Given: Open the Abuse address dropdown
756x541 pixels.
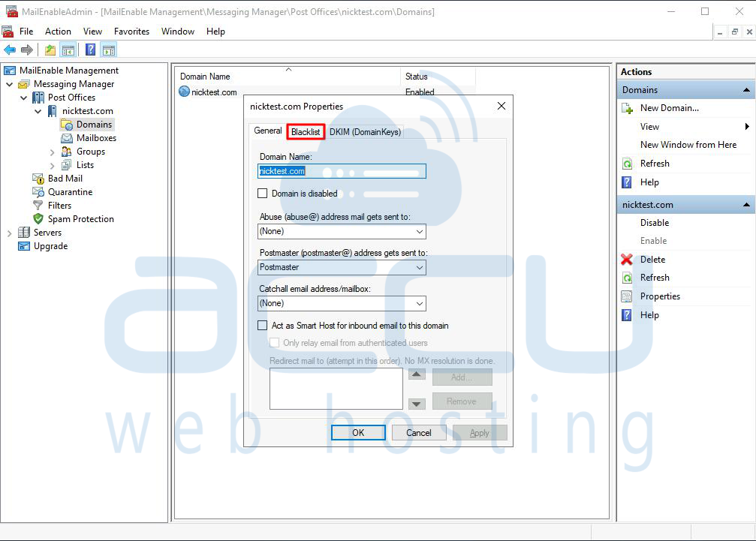Looking at the screenshot, I should tap(342, 232).
